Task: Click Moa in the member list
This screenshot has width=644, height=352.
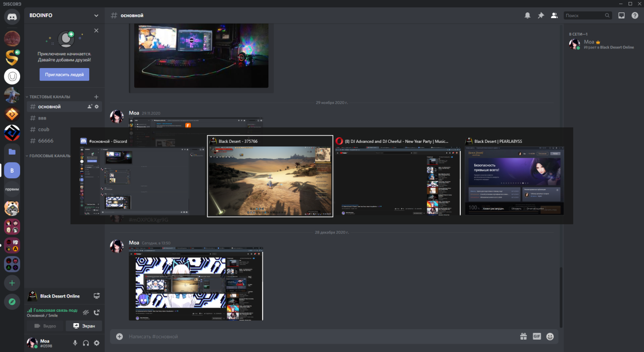Action: tap(602, 44)
